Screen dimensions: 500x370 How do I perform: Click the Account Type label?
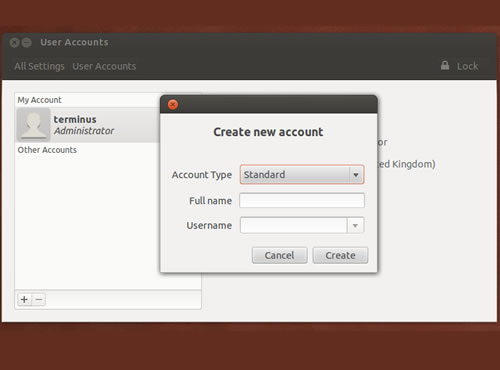click(x=202, y=175)
